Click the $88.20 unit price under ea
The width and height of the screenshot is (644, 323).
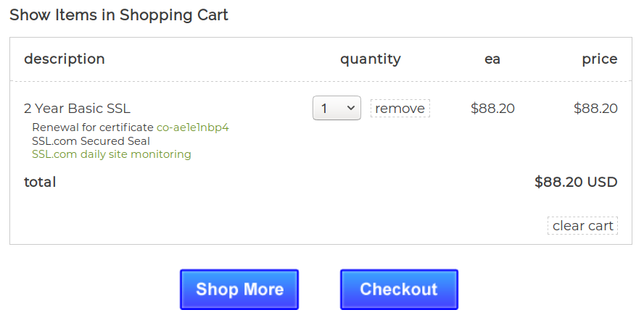[492, 109]
